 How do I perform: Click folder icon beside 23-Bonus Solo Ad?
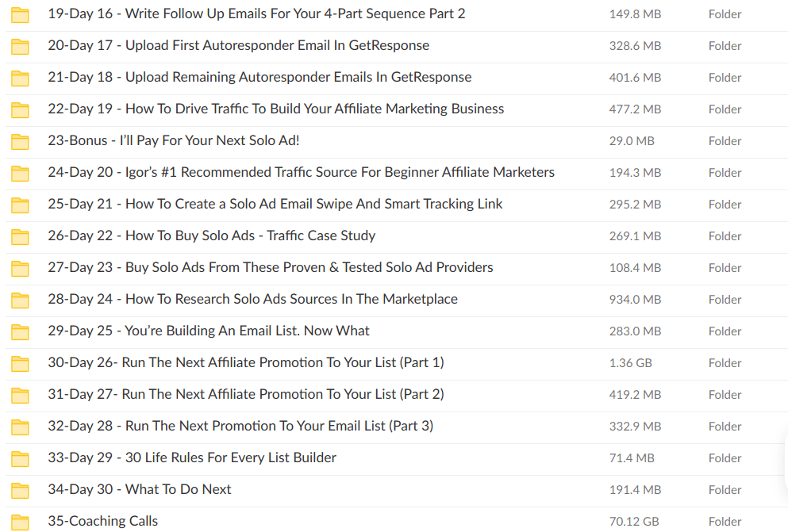(20, 141)
